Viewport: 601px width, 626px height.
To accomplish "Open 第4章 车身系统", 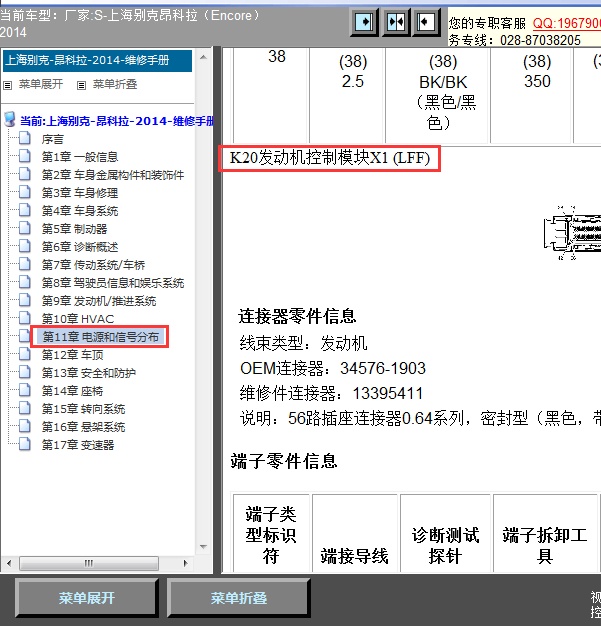I will tap(80, 211).
